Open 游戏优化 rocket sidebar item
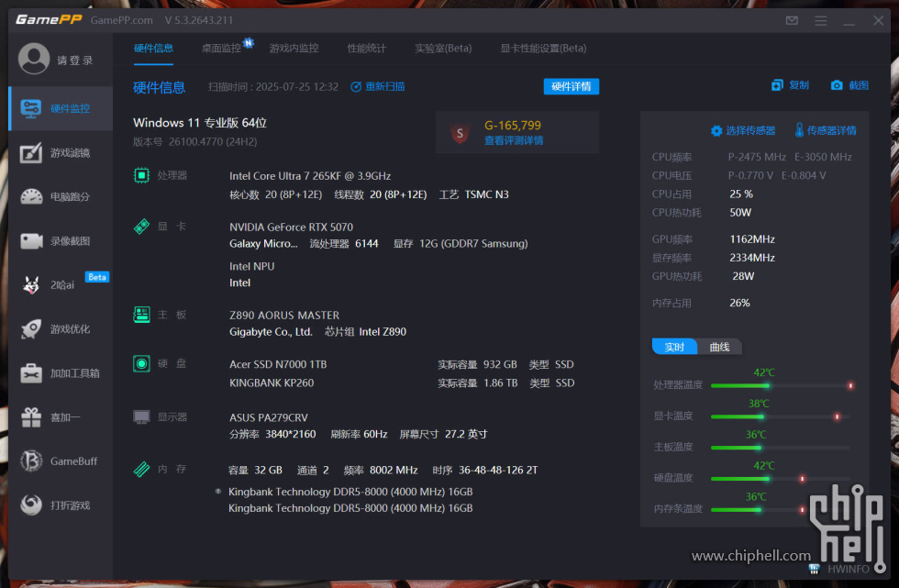Viewport: 899px width, 588px height. point(61,329)
